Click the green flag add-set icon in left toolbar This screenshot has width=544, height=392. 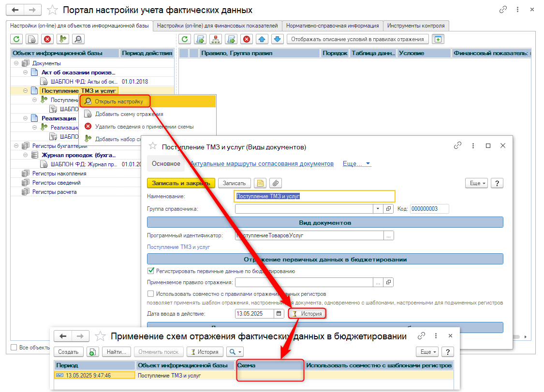tap(63, 39)
